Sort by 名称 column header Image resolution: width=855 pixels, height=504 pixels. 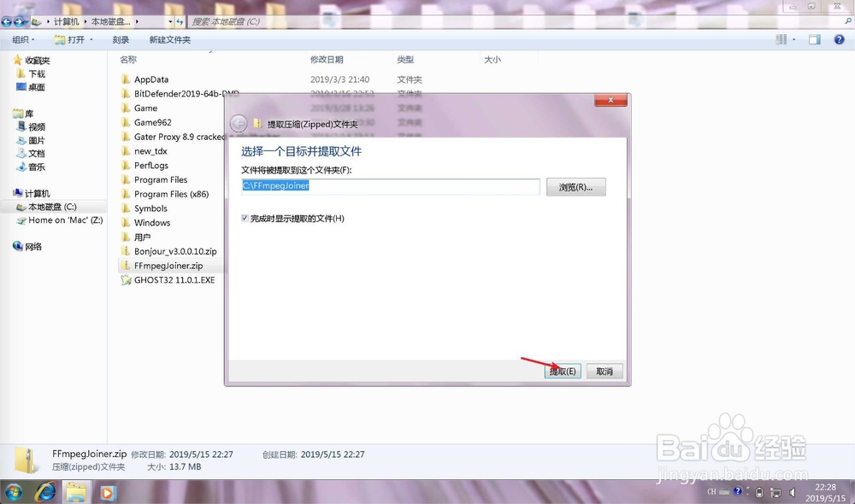coord(129,60)
